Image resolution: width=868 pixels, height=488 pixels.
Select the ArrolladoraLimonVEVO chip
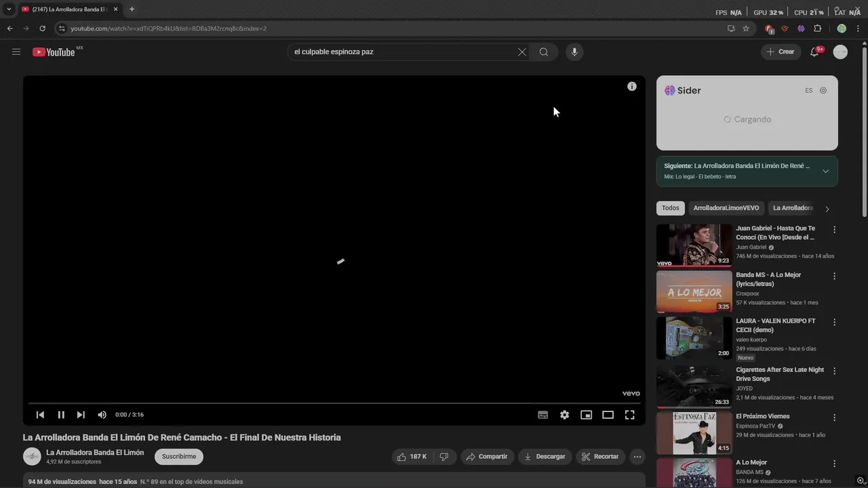pos(726,208)
